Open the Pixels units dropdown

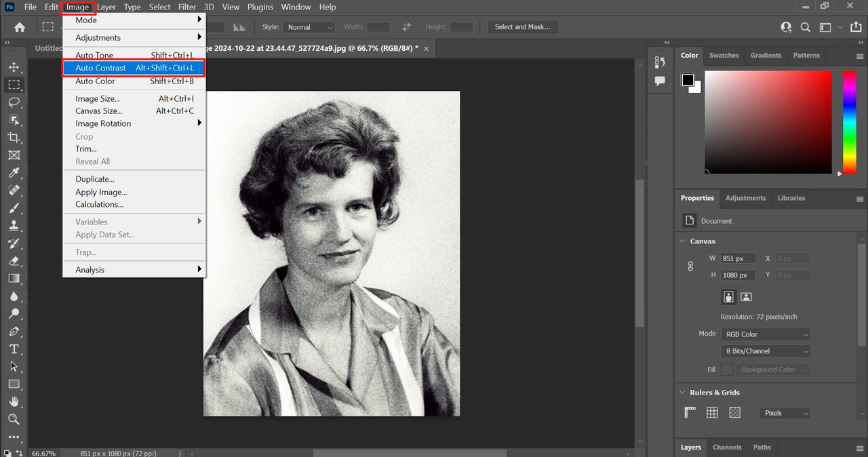[x=785, y=413]
